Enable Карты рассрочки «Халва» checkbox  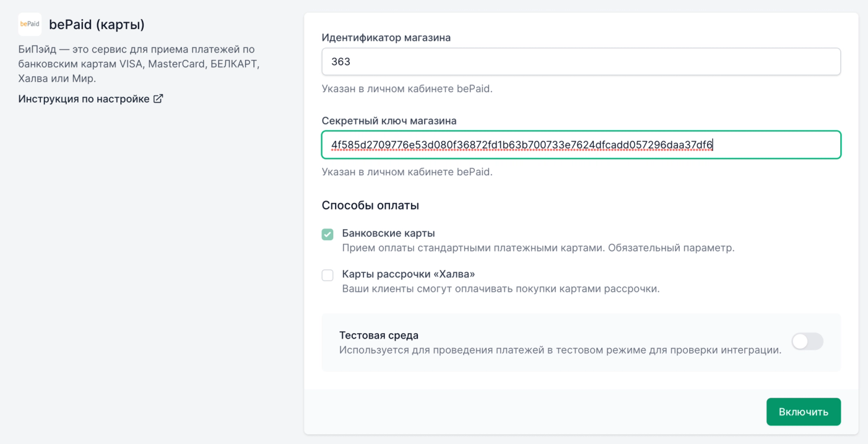[x=327, y=275]
